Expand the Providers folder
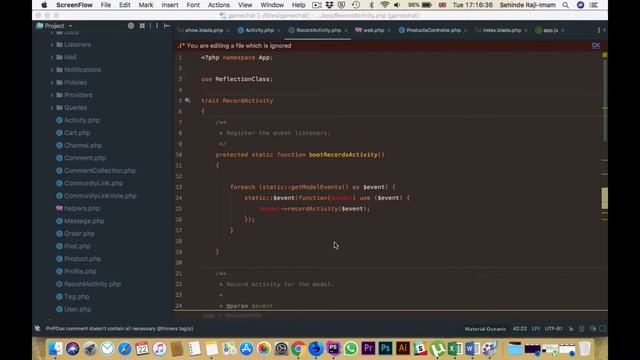 (52, 95)
